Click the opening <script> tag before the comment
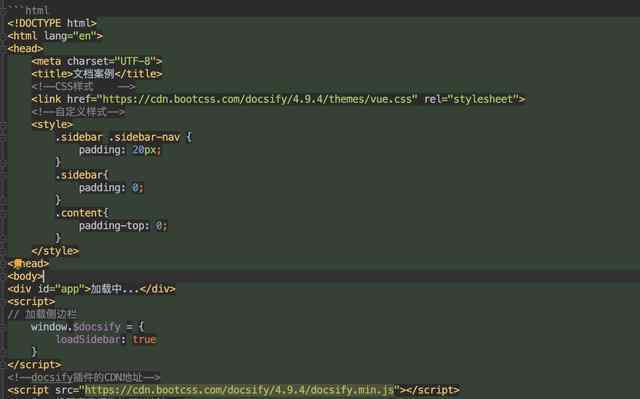 pos(31,301)
